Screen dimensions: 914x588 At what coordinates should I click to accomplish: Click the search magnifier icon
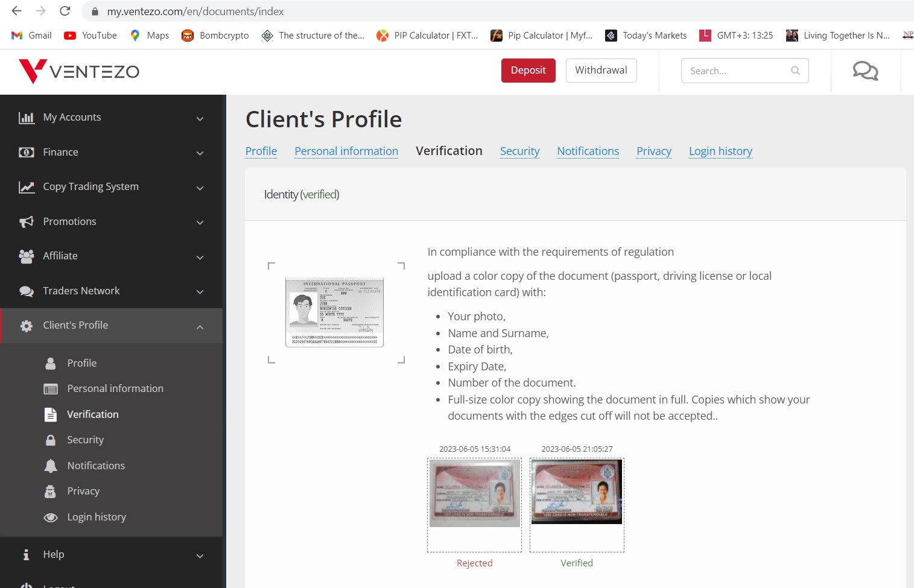click(795, 71)
